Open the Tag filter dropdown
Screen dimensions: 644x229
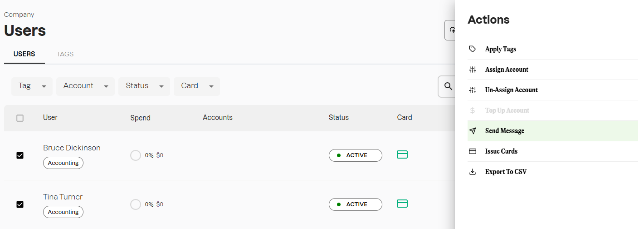pyautogui.click(x=32, y=86)
